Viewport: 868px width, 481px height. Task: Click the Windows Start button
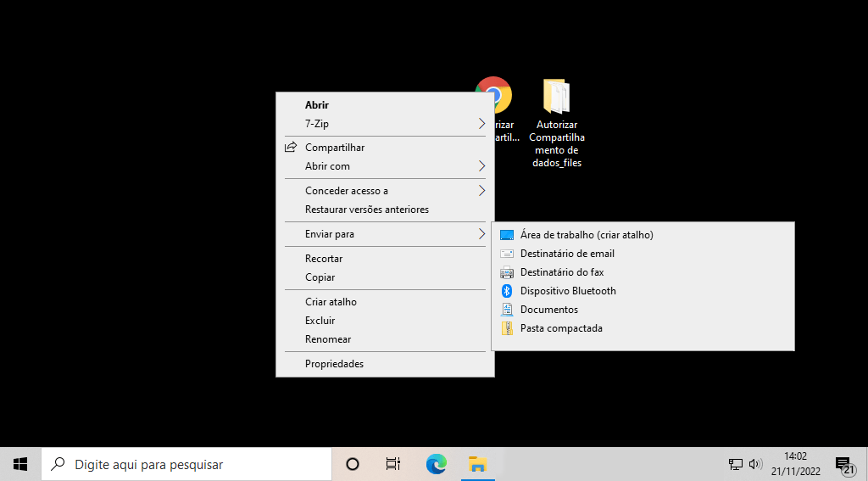point(20,464)
